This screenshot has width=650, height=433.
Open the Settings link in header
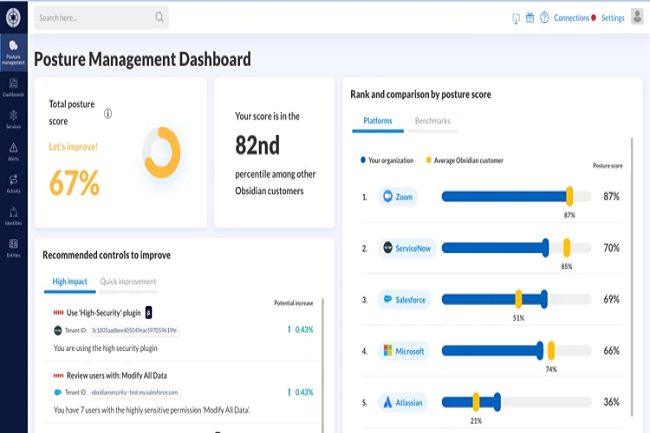613,18
